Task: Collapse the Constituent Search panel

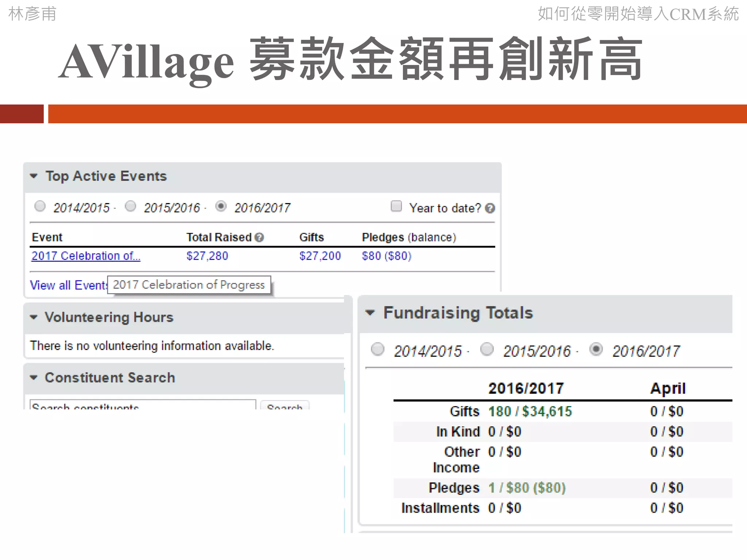Action: [34, 378]
